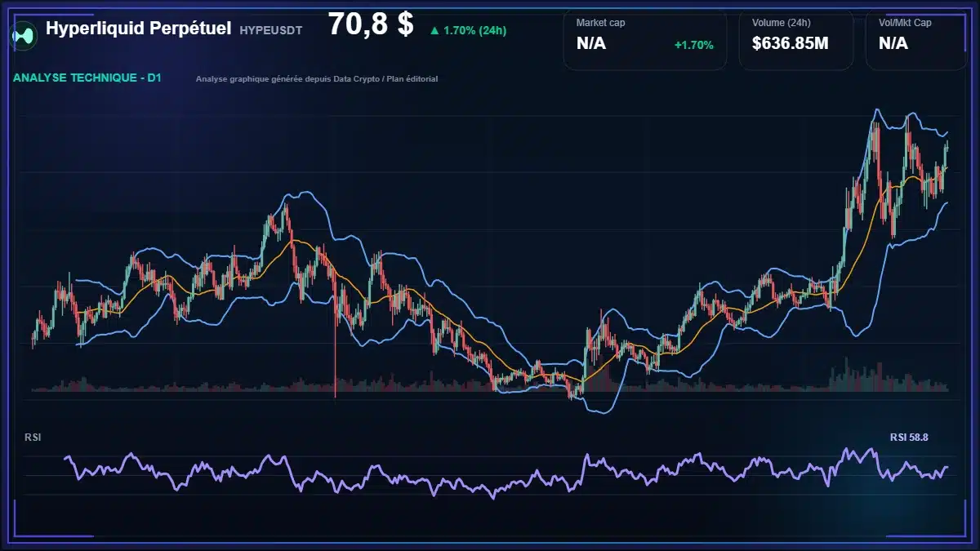Select the Hyperliquid Perpétuel title

coord(139,29)
